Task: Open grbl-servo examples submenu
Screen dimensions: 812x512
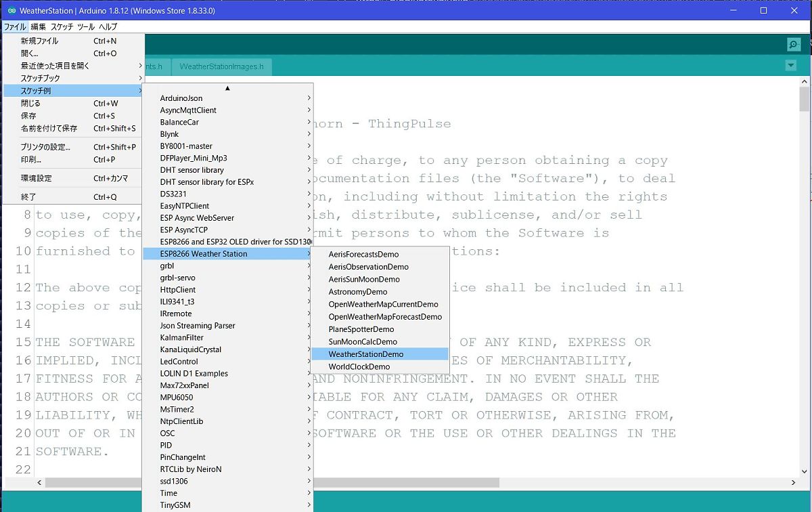Action: 227,278
